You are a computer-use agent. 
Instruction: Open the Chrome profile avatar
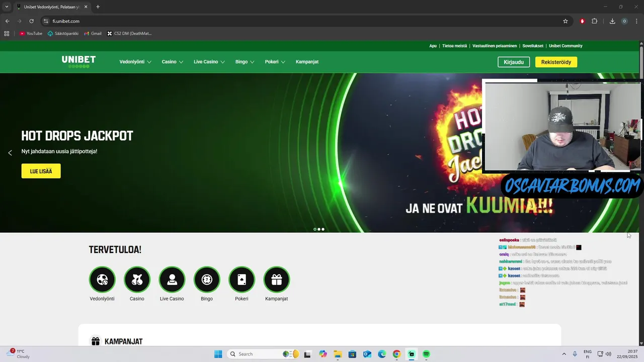click(x=624, y=21)
